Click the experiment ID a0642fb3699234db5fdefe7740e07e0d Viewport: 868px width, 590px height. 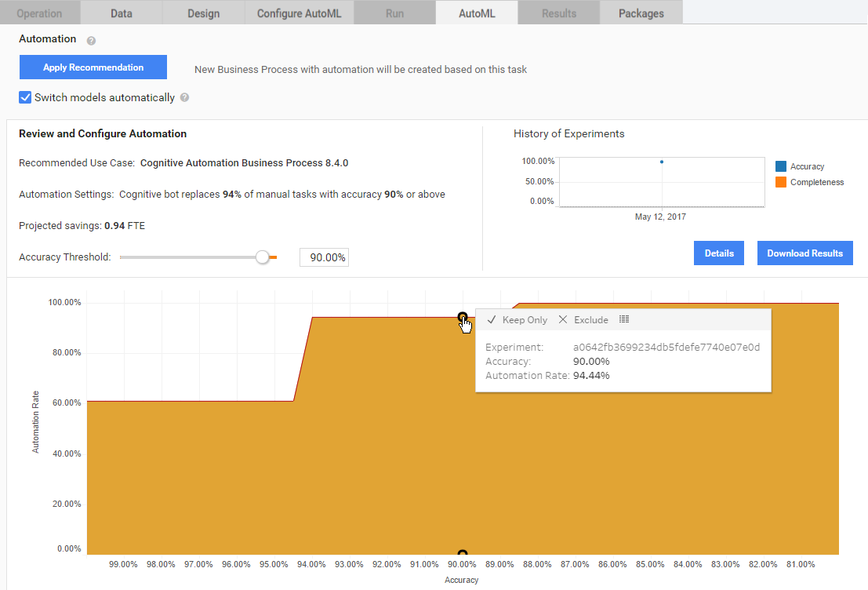[666, 348]
